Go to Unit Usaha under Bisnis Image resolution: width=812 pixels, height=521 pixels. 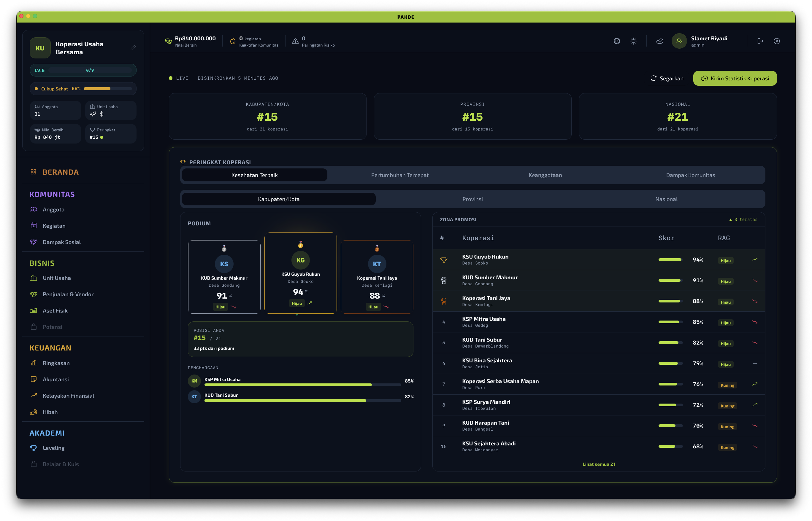83,278
